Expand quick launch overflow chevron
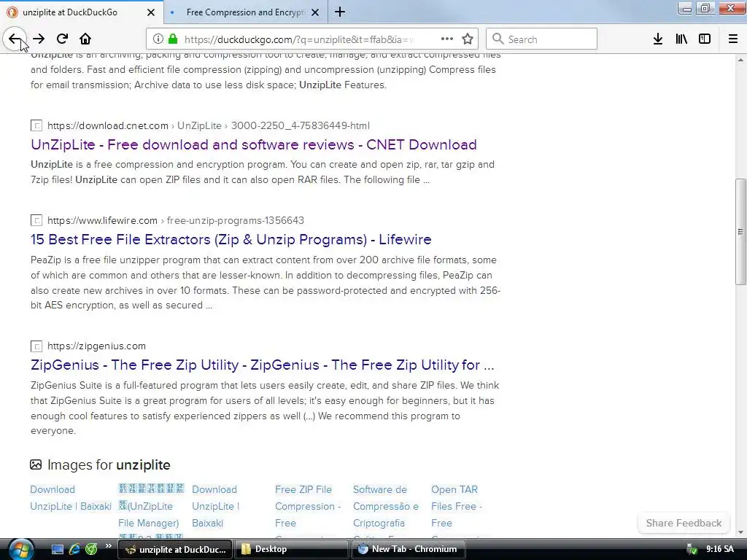Screen dimensions: 747x560 pyautogui.click(x=108, y=545)
